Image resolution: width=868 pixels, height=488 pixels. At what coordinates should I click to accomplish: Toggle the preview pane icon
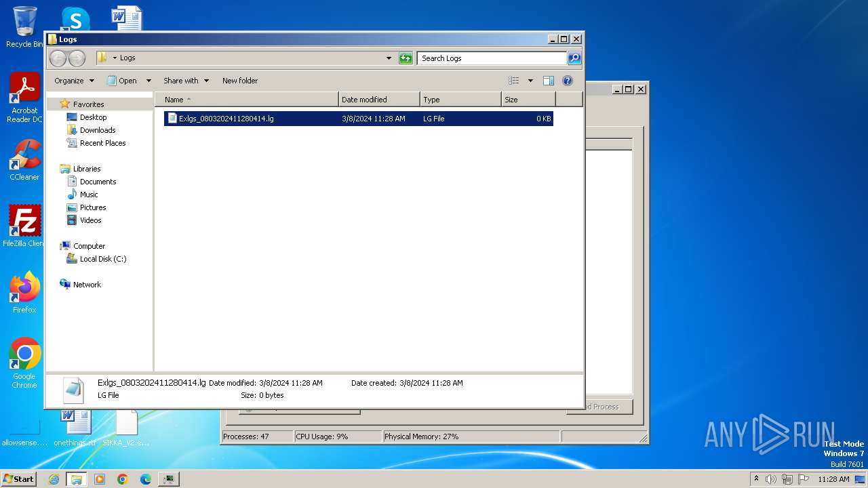pyautogui.click(x=549, y=81)
